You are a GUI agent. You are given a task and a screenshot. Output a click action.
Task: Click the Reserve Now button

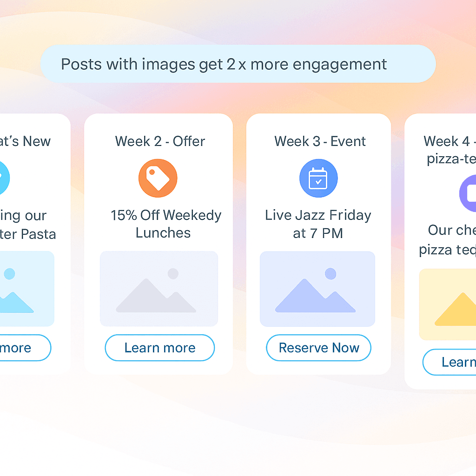click(x=319, y=348)
